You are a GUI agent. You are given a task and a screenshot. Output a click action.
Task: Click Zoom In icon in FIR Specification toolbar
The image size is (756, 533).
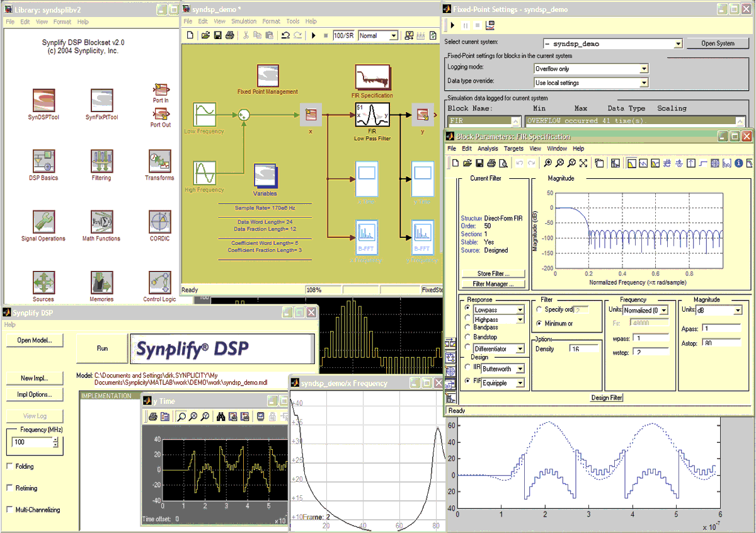pos(548,163)
